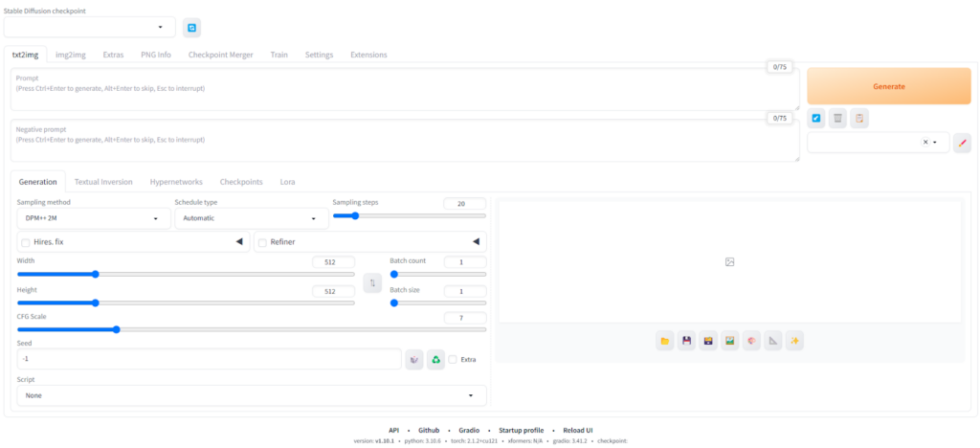Click the image placeholder icon in output panel

click(729, 261)
